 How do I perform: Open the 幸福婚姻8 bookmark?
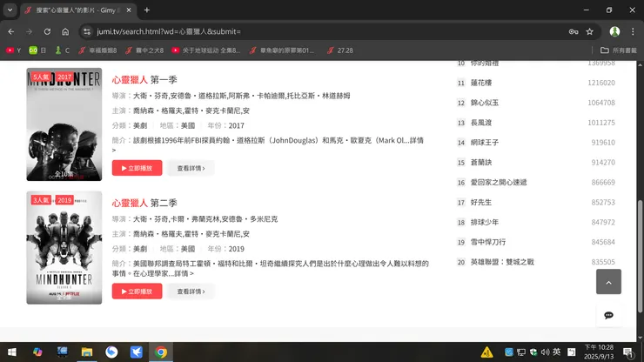[x=97, y=50]
